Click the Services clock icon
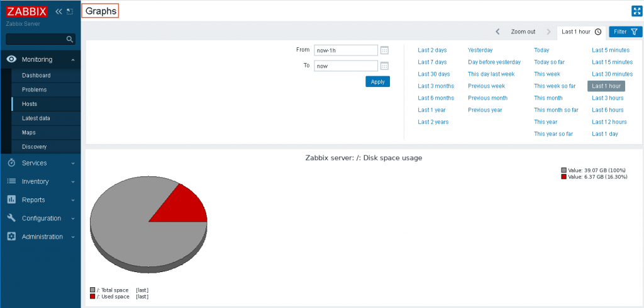Image resolution: width=644 pixels, height=308 pixels. pyautogui.click(x=11, y=163)
